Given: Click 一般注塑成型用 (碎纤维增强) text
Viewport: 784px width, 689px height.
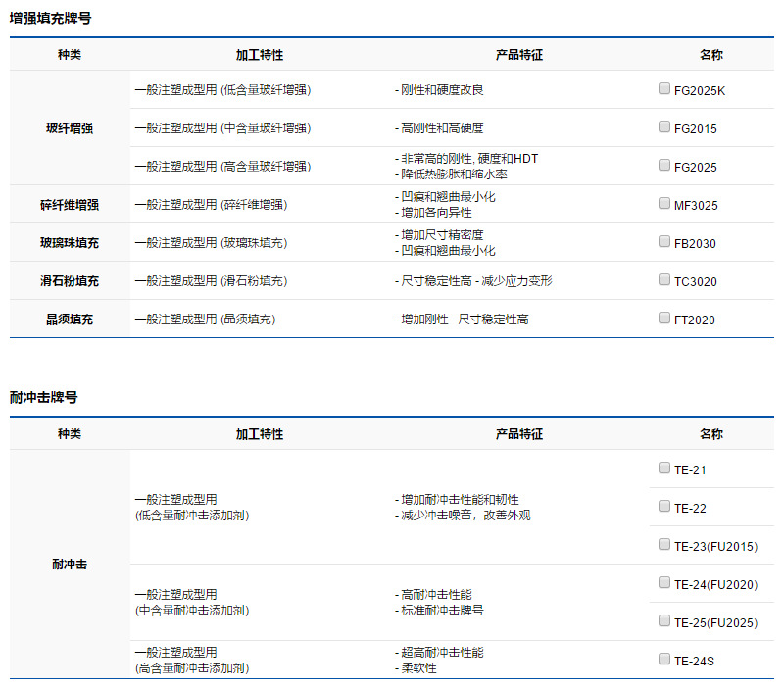Looking at the screenshot, I should (211, 205).
